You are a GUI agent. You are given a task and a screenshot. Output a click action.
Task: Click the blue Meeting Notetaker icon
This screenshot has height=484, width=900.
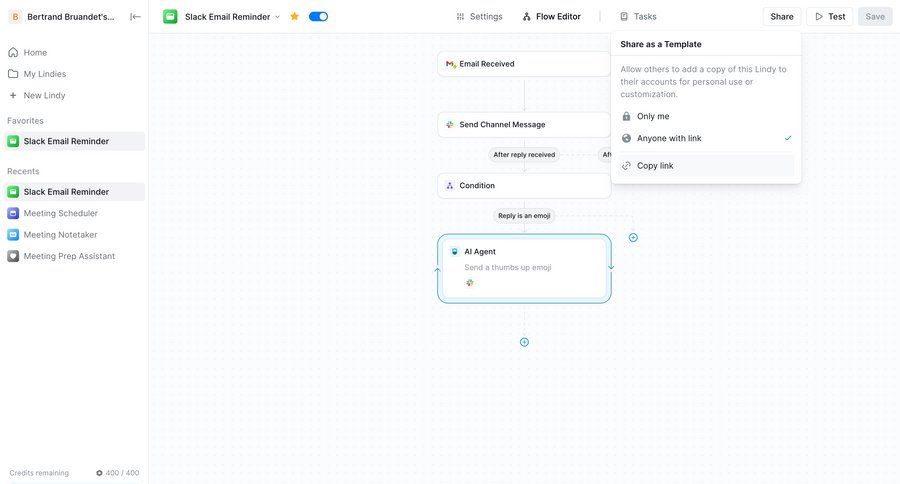[13, 235]
